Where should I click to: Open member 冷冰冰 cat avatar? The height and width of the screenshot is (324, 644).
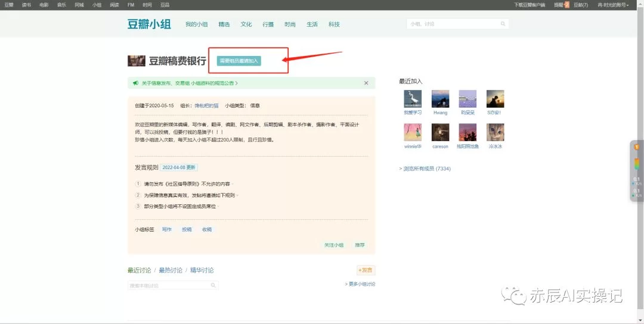click(496, 132)
